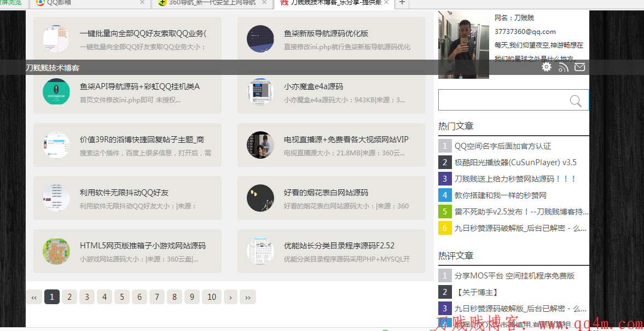644x331 pixels.
Task: Click thumbnail of 鱼柒API导航源码 post
Action: pos(56,91)
